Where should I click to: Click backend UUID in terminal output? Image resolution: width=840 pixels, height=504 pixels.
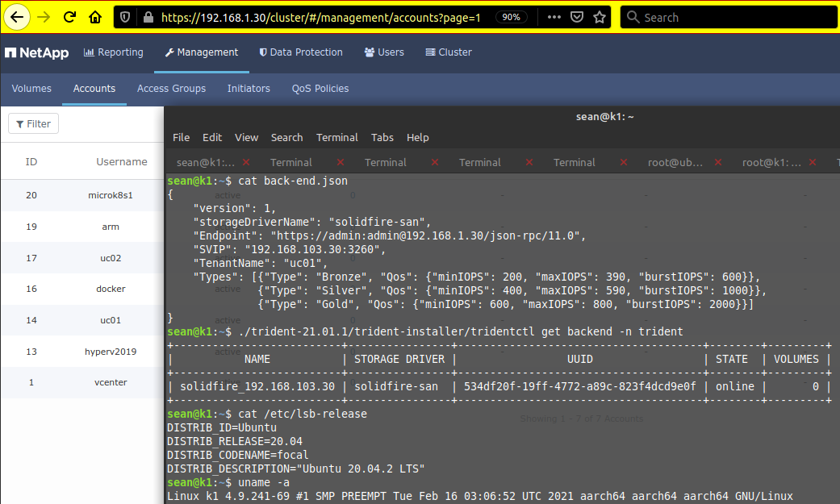[x=579, y=386]
